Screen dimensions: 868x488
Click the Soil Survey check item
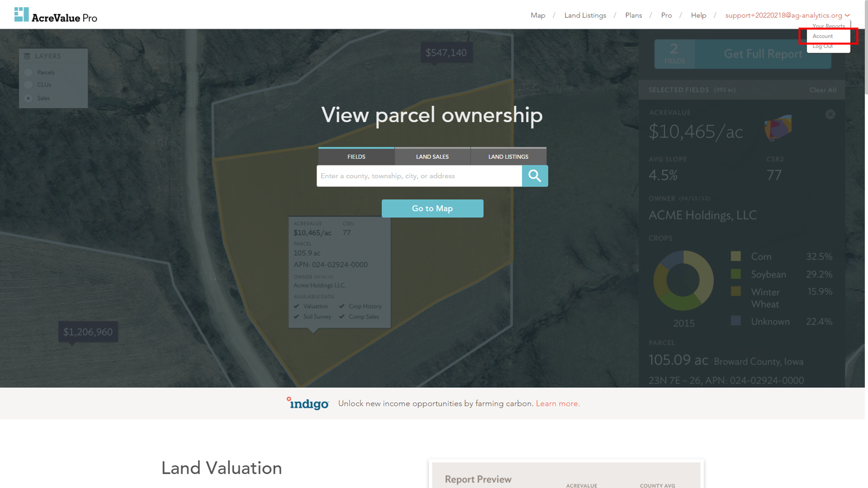[x=312, y=317]
